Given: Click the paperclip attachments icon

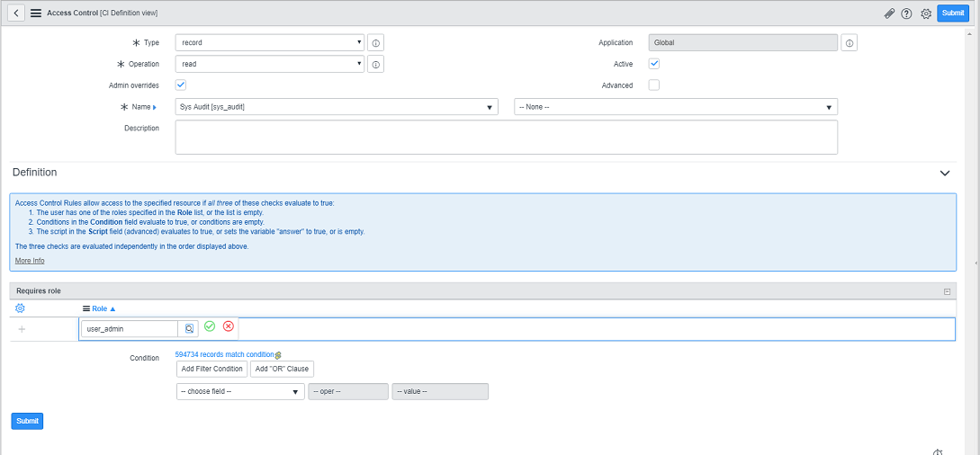Looking at the screenshot, I should click(x=889, y=13).
